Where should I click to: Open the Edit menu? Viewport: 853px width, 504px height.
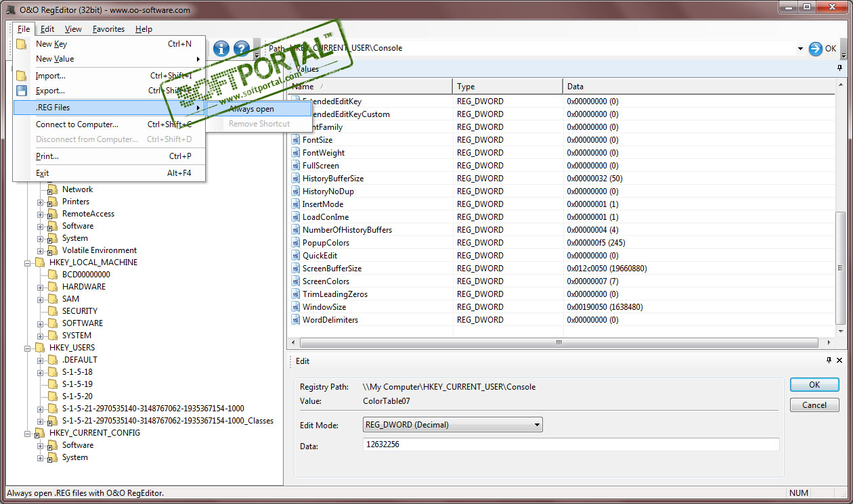click(47, 29)
